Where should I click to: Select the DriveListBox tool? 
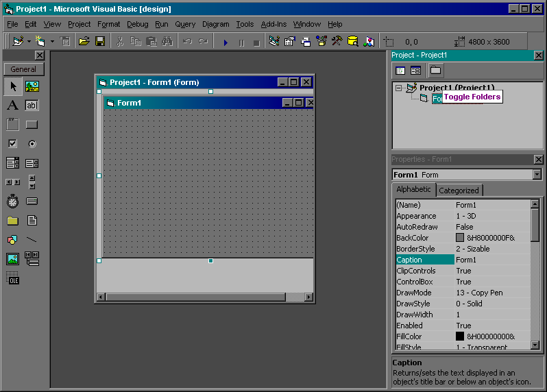[x=32, y=201]
